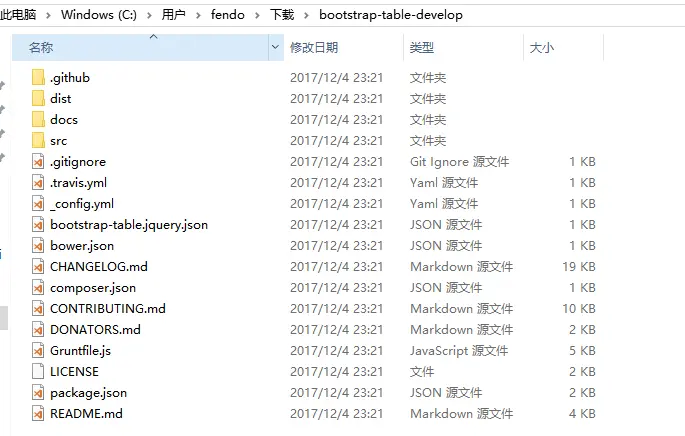Viewport: 685px width, 436px height.
Task: Select the .github folder icon
Action: [38, 77]
